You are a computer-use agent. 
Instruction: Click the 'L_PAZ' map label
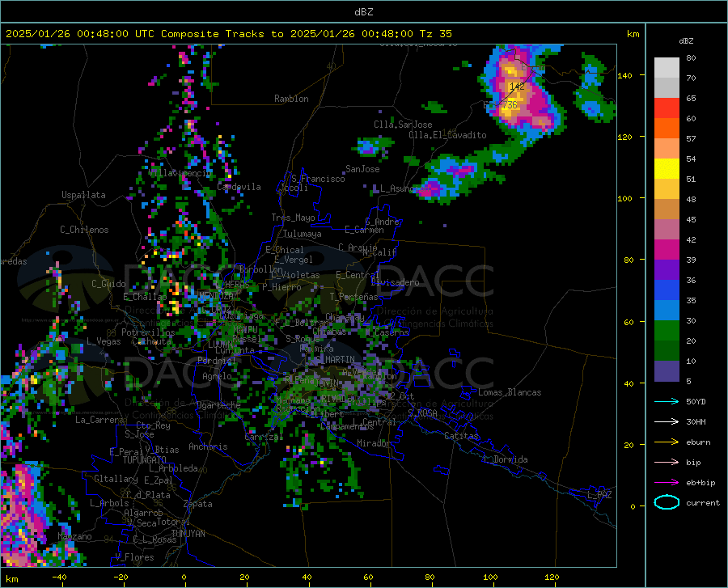[x=599, y=495]
